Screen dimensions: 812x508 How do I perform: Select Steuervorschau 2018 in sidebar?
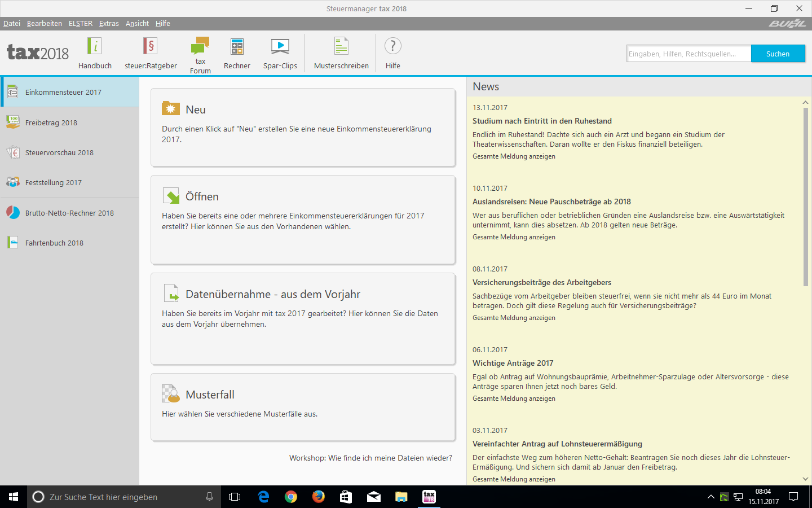(69, 152)
